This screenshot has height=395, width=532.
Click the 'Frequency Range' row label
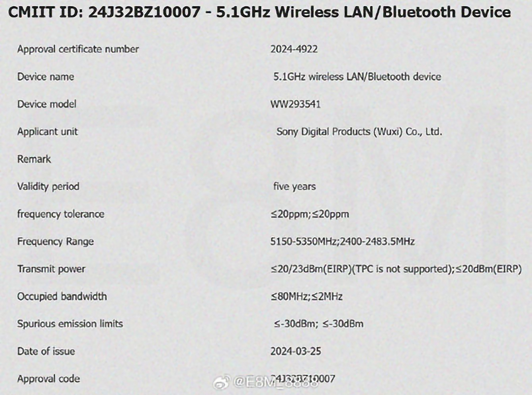pyautogui.click(x=55, y=242)
